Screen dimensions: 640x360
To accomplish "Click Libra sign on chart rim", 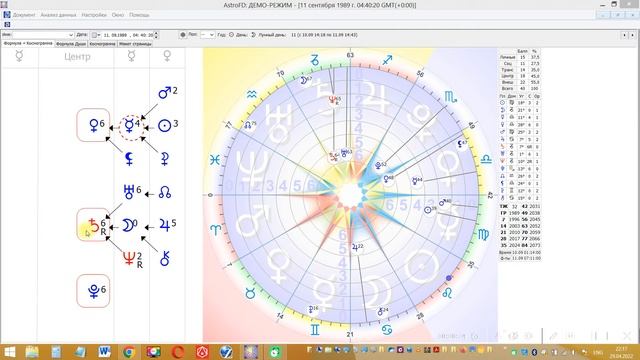I will (486, 159).
